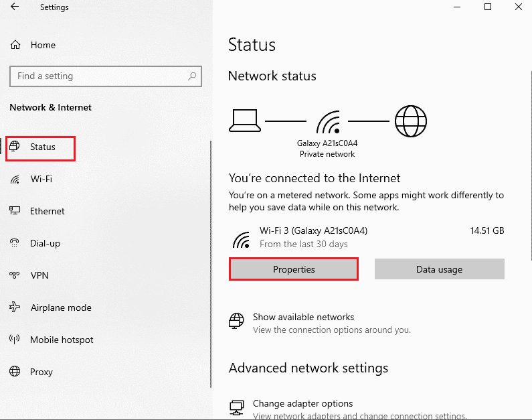Click the search magnifier in Find a setting
The height and width of the screenshot is (420, 532).
point(192,76)
